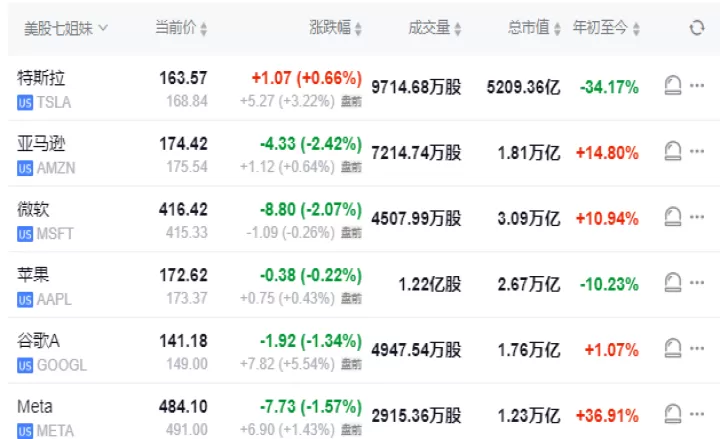The height and width of the screenshot is (439, 720).
Task: Open more options for TSLA row
Action: point(697,85)
